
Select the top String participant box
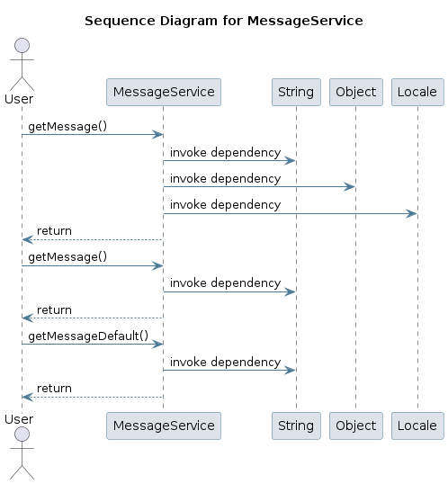click(296, 92)
